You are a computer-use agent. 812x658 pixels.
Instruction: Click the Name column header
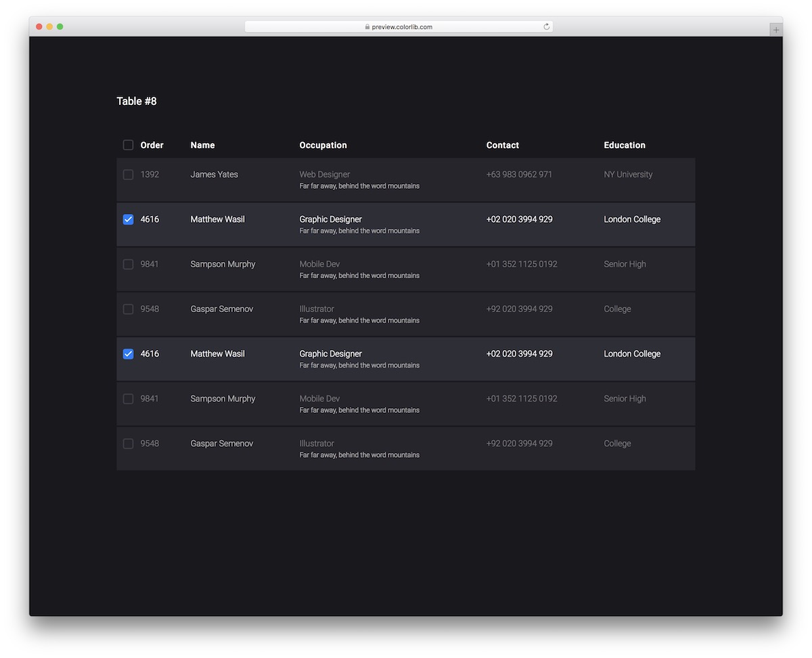[x=202, y=144]
